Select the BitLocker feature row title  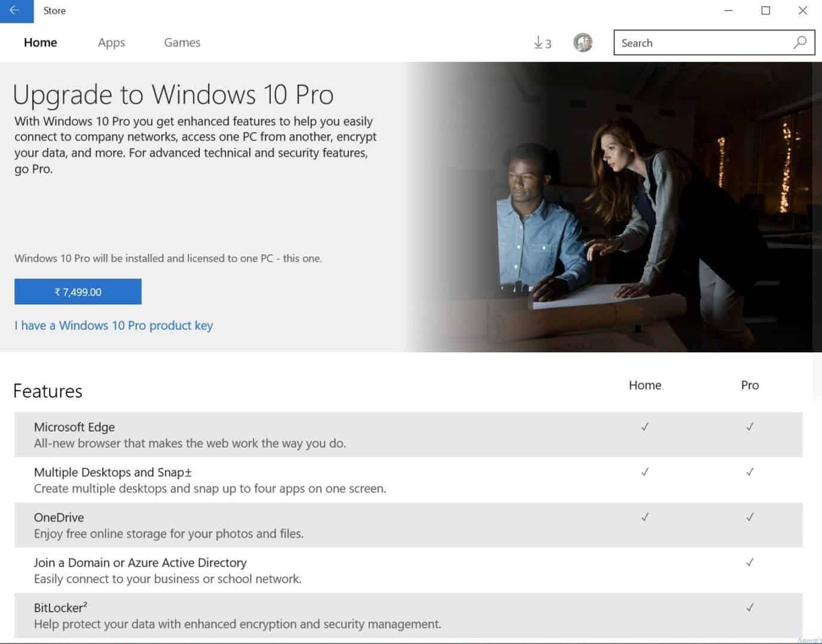(x=61, y=608)
